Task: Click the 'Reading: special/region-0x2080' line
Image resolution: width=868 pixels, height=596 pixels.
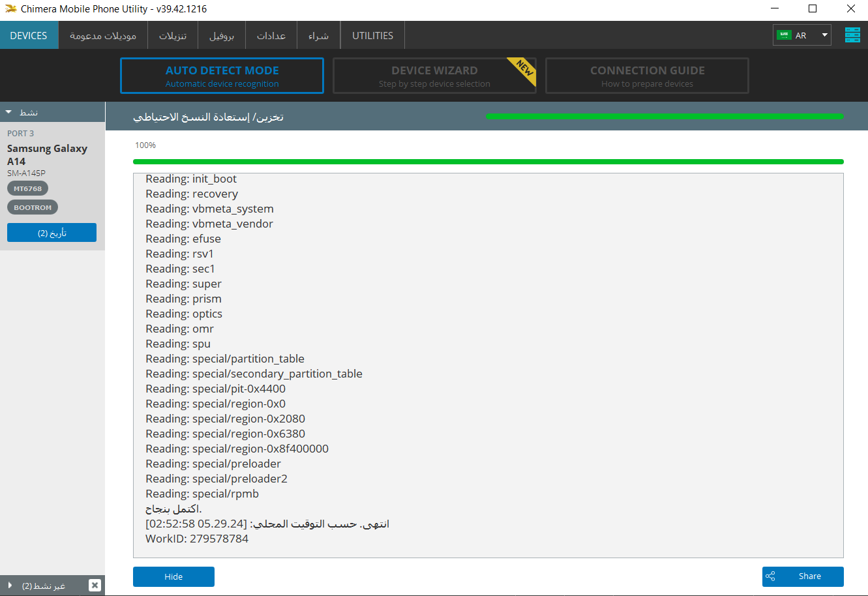Action: [225, 419]
